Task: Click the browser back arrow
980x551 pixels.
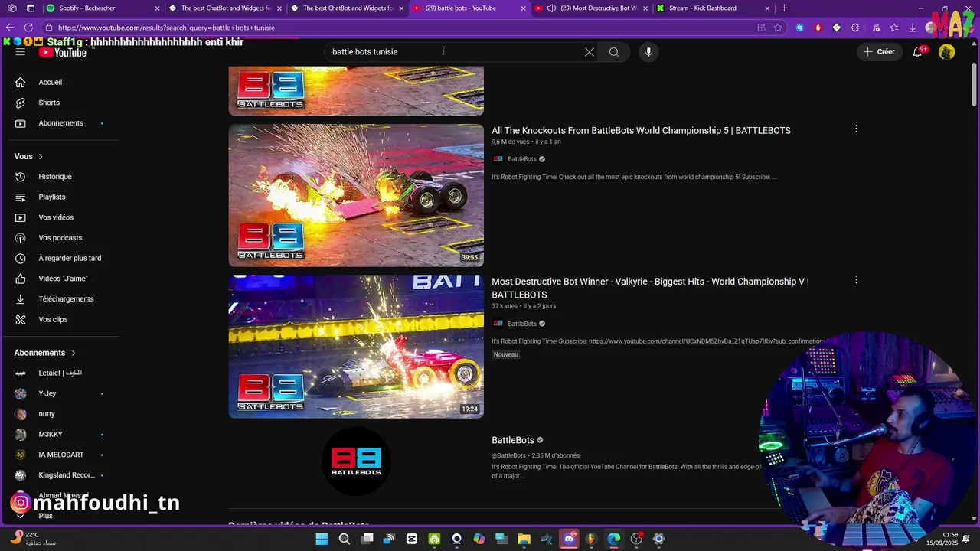Action: pyautogui.click(x=10, y=28)
